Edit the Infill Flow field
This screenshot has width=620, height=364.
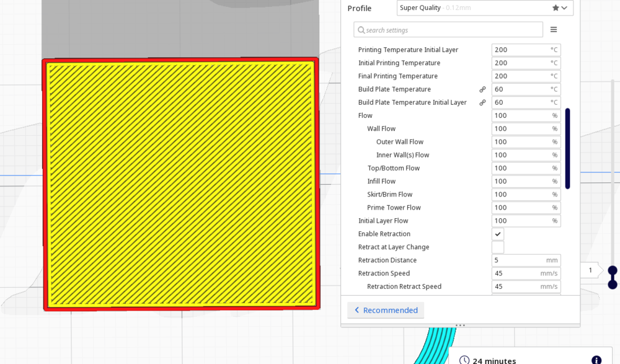(x=526, y=181)
